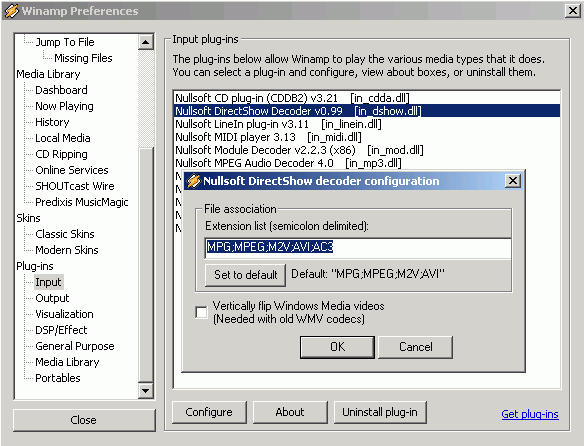Select Portables plug-ins item
The image size is (584, 446).
58,379
